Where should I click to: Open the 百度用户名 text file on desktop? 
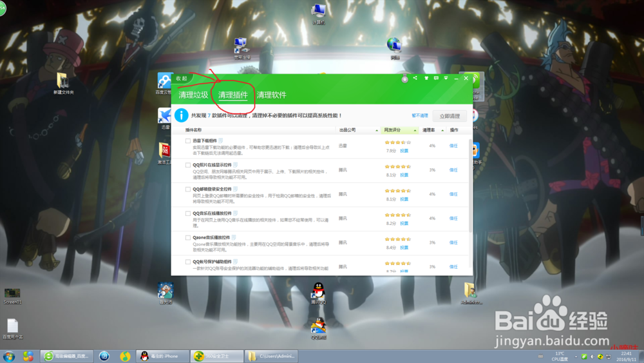(x=13, y=329)
